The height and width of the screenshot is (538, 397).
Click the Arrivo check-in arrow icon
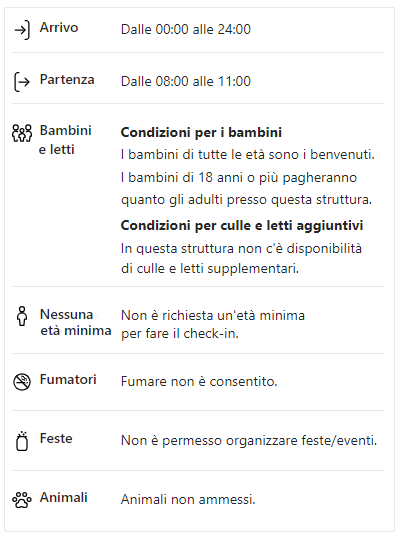coord(22,30)
